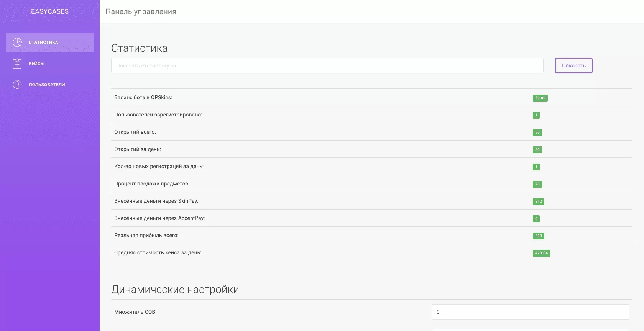Click the 423.04 average cost badge
Screen dimensions: 644x331
point(541,253)
